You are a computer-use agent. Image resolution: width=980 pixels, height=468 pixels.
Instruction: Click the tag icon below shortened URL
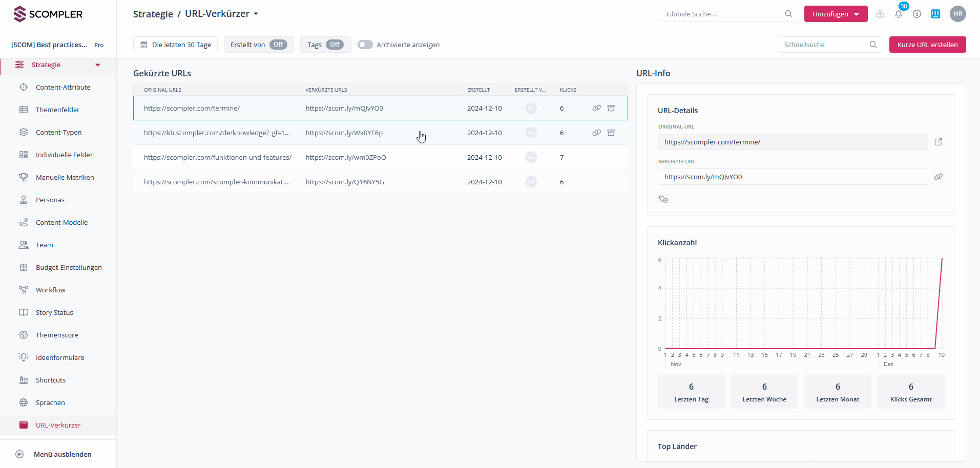[663, 199]
